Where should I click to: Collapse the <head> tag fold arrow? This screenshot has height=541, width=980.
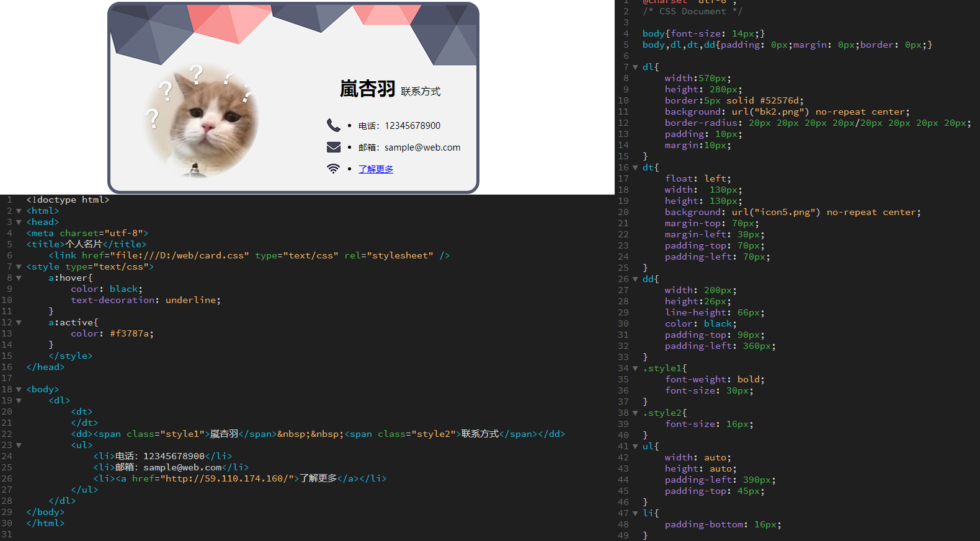pyautogui.click(x=19, y=222)
